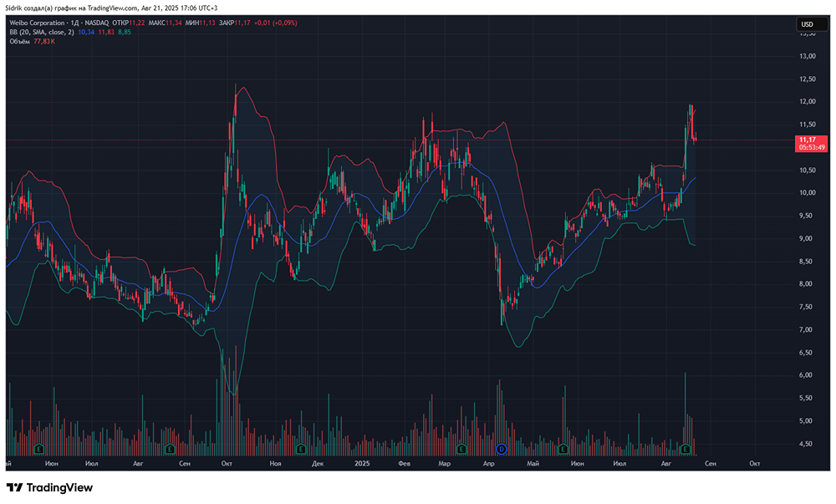
Task: Click the BB basis value 10,34
Action: (86, 32)
